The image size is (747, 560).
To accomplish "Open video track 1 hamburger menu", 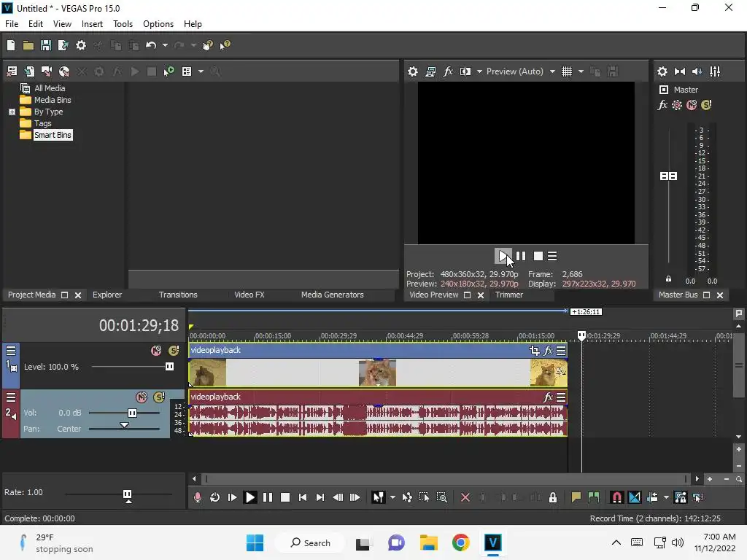I will coord(11,351).
